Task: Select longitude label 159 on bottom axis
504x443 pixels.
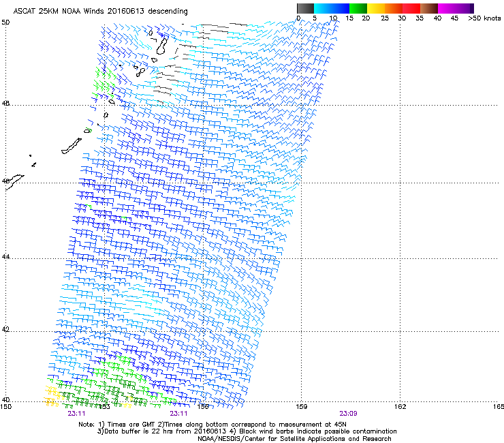Action: coord(302,407)
